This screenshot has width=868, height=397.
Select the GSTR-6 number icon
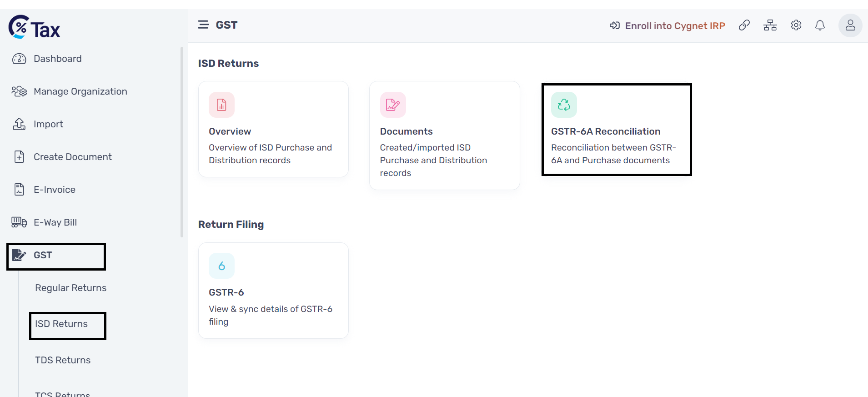tap(221, 266)
